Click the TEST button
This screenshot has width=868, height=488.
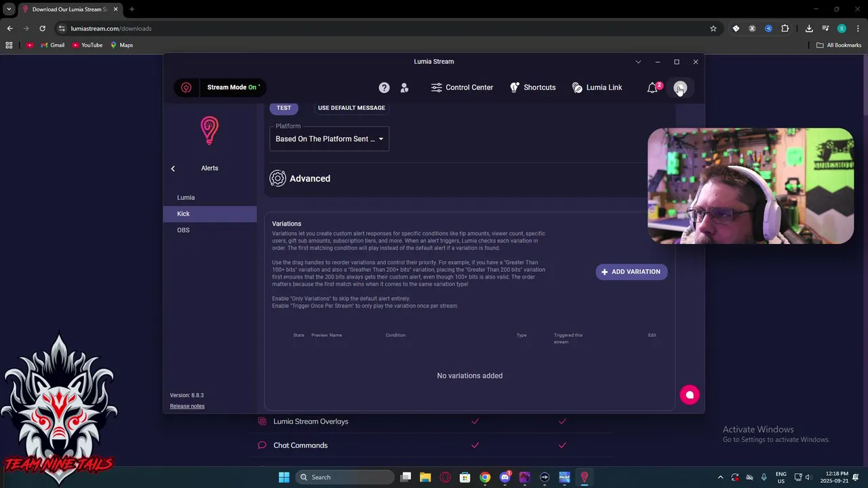pyautogui.click(x=283, y=108)
